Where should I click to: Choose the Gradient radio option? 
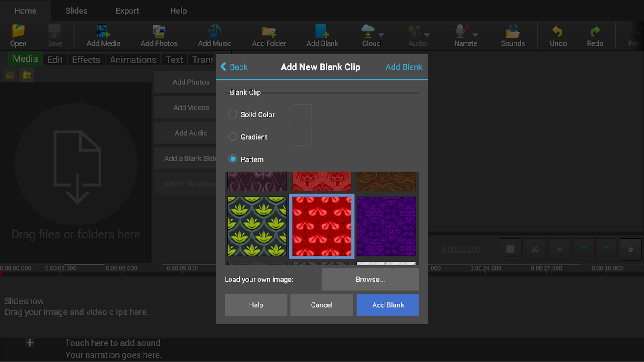(x=233, y=137)
